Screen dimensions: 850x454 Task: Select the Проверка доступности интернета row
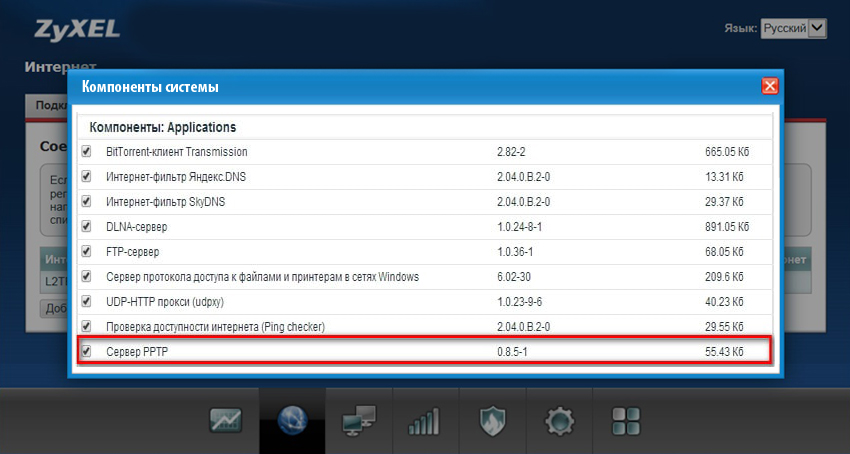click(x=425, y=327)
